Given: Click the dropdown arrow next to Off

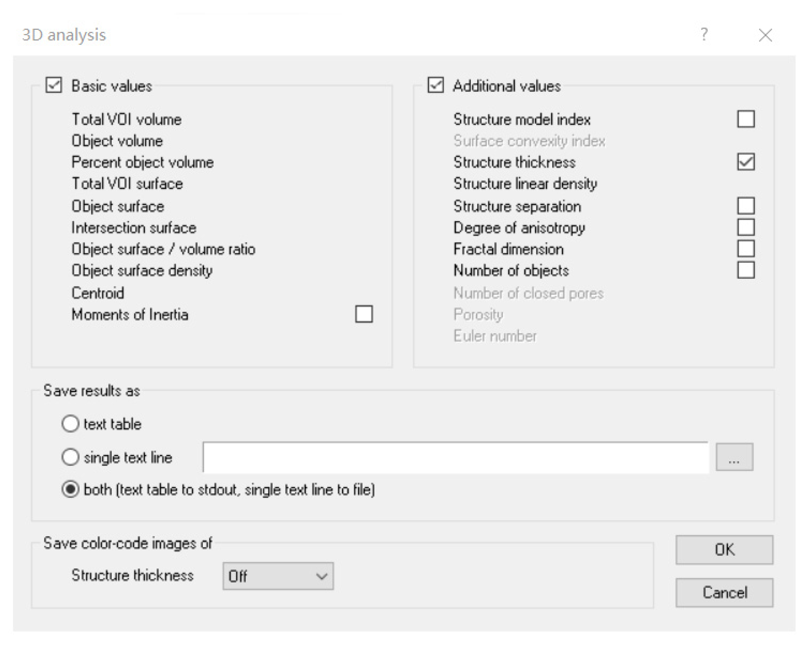Looking at the screenshot, I should 321,576.
